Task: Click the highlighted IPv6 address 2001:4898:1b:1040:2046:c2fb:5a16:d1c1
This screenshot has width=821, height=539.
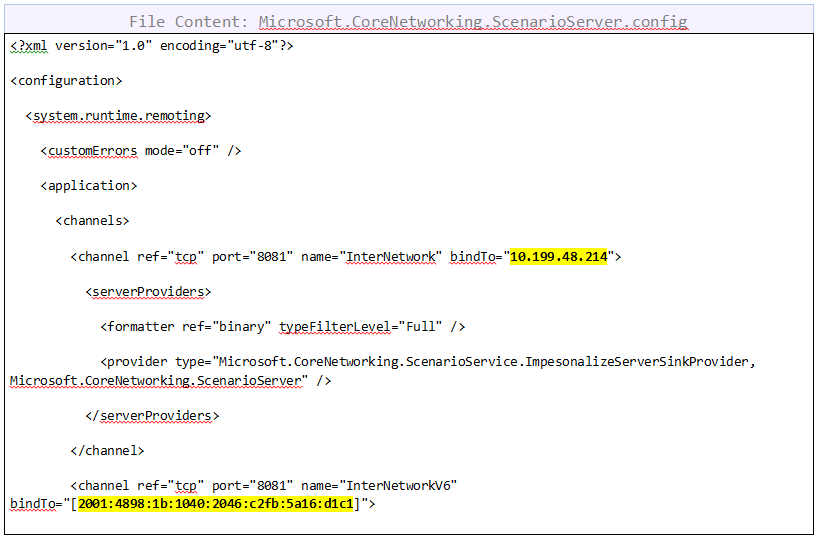Action: point(216,504)
